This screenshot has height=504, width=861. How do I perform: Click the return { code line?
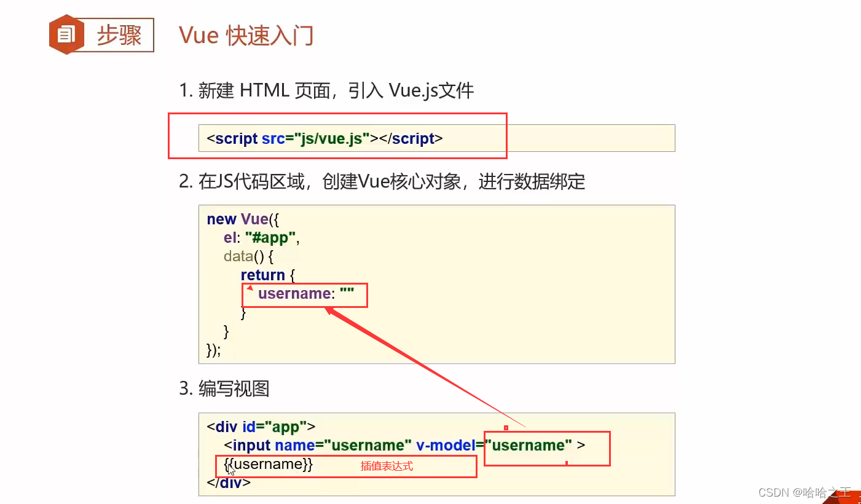pyautogui.click(x=268, y=275)
